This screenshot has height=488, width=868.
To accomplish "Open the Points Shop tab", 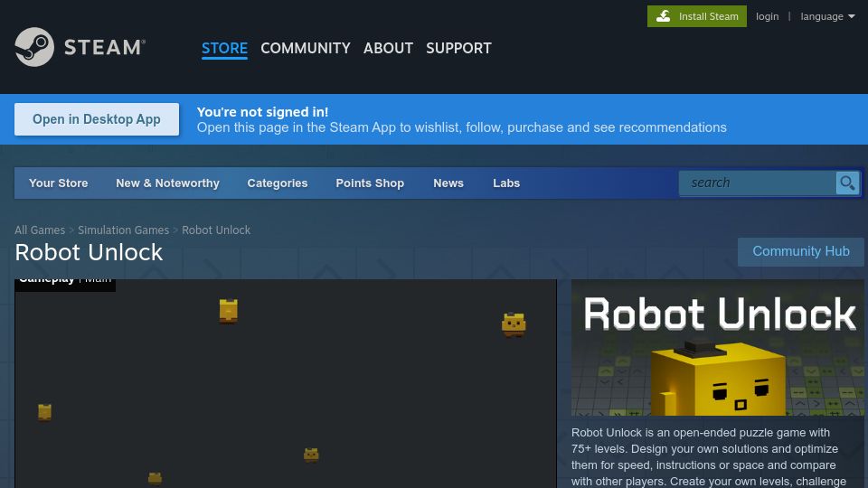I will [370, 183].
